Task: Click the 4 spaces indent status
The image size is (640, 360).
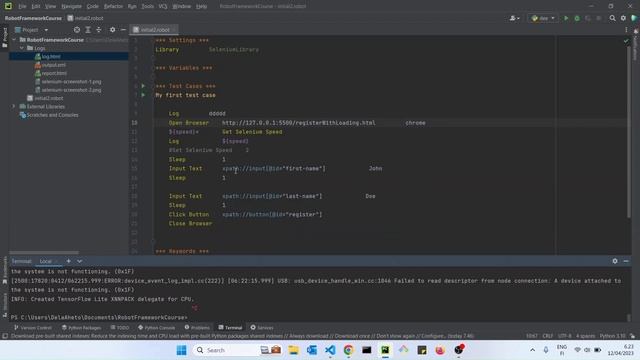Action: tap(585, 336)
